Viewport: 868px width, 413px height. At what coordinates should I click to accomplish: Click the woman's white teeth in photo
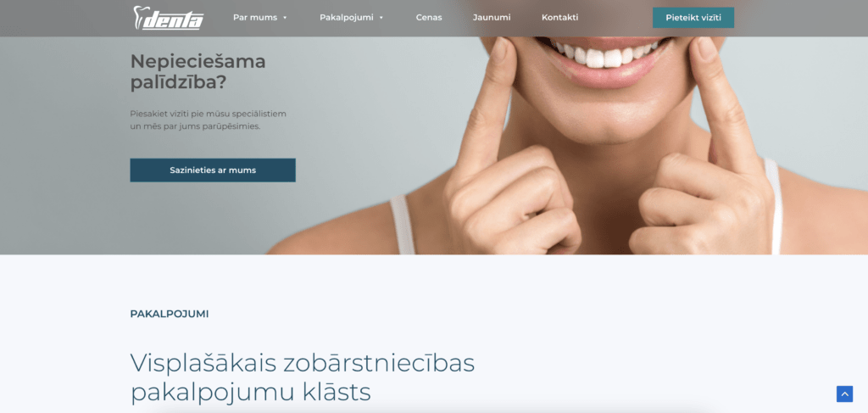(604, 55)
